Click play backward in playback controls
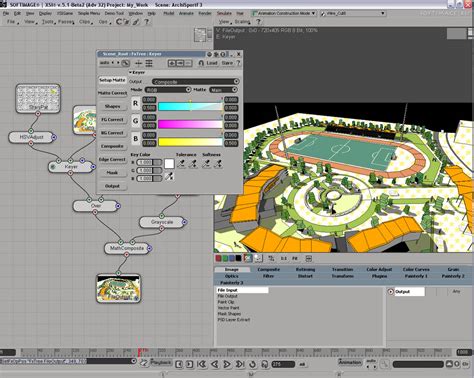Screen dimensions: 474x378 [215, 364]
